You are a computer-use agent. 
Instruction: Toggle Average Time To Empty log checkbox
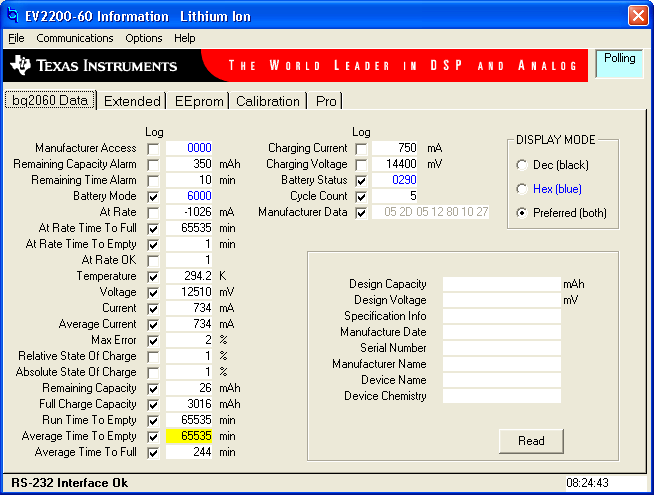coord(153,437)
